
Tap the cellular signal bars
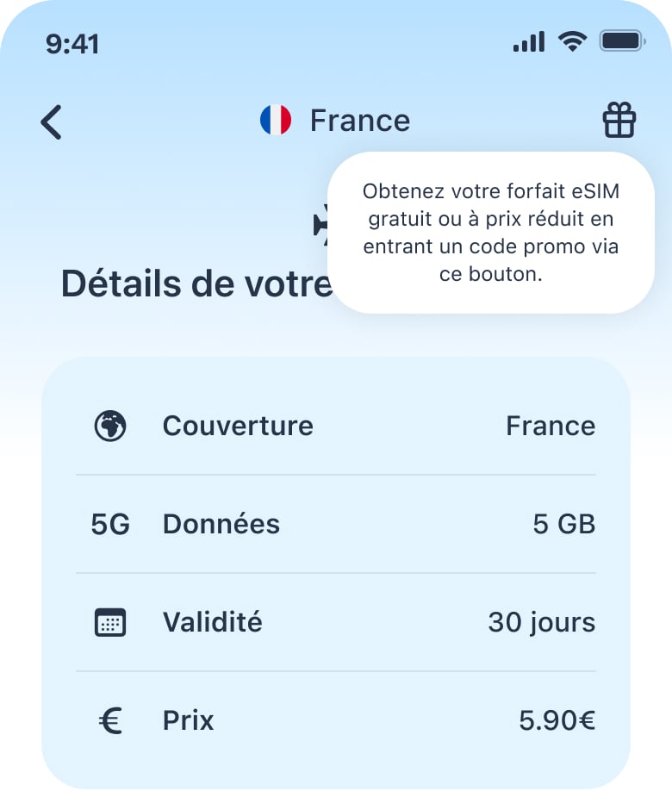coord(528,41)
